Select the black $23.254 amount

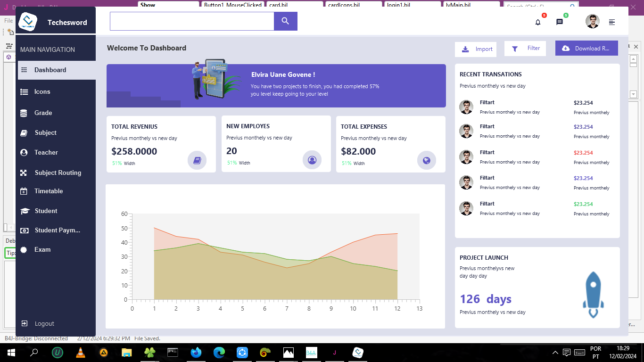click(x=583, y=103)
